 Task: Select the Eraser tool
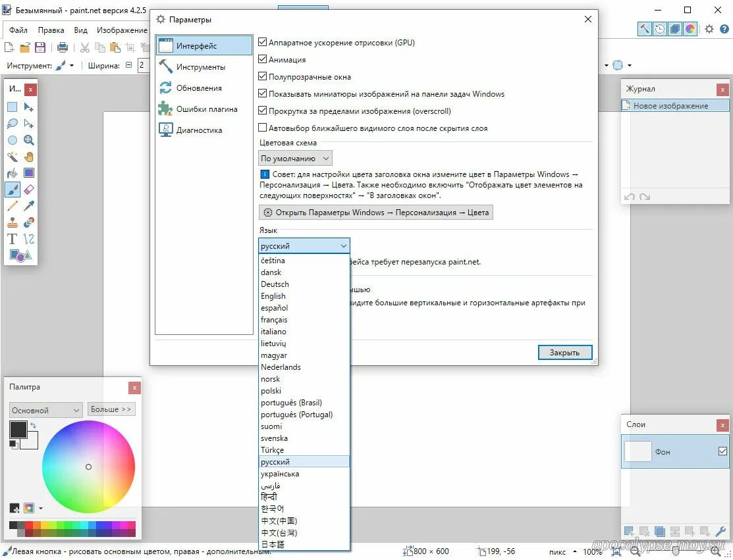click(28, 189)
